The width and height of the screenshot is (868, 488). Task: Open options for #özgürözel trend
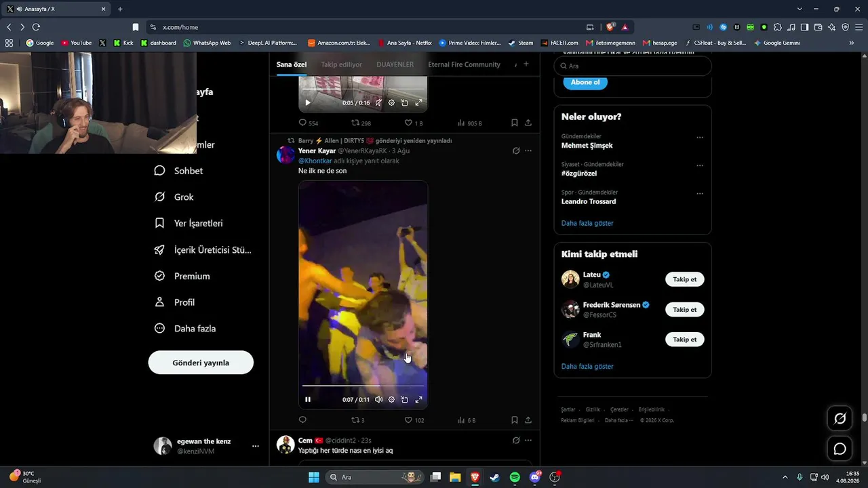pos(700,165)
